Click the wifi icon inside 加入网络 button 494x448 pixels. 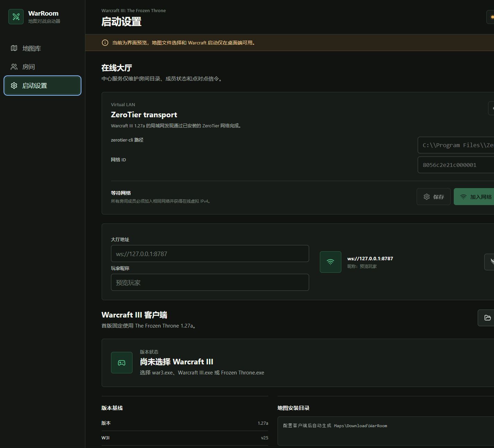tap(463, 197)
